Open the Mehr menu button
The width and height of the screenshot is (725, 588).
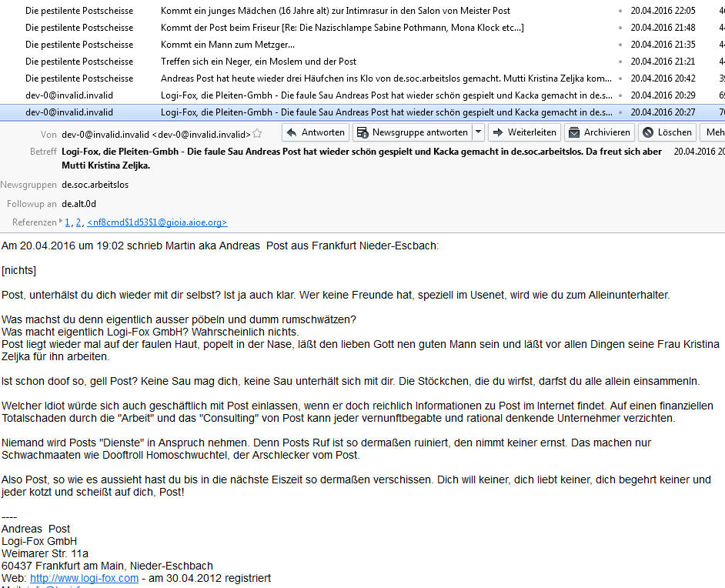coord(713,132)
